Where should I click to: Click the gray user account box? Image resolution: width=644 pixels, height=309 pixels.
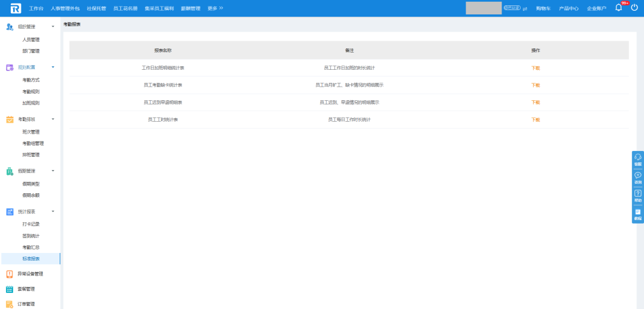pos(484,8)
